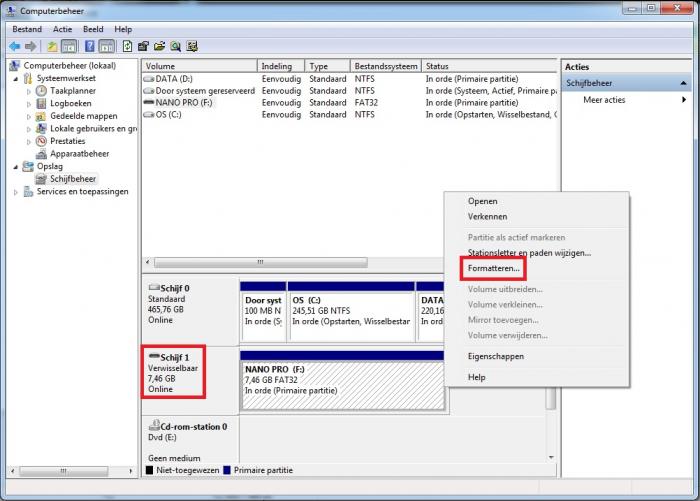This screenshot has height=501, width=700.
Task: Select Computerbeheer (lokaal) root node
Action: point(70,66)
